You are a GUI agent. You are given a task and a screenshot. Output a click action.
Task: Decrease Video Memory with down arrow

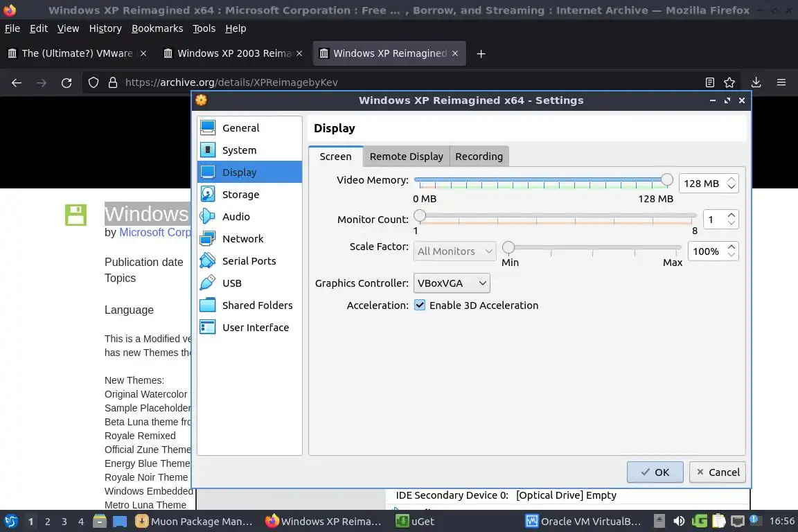(731, 187)
